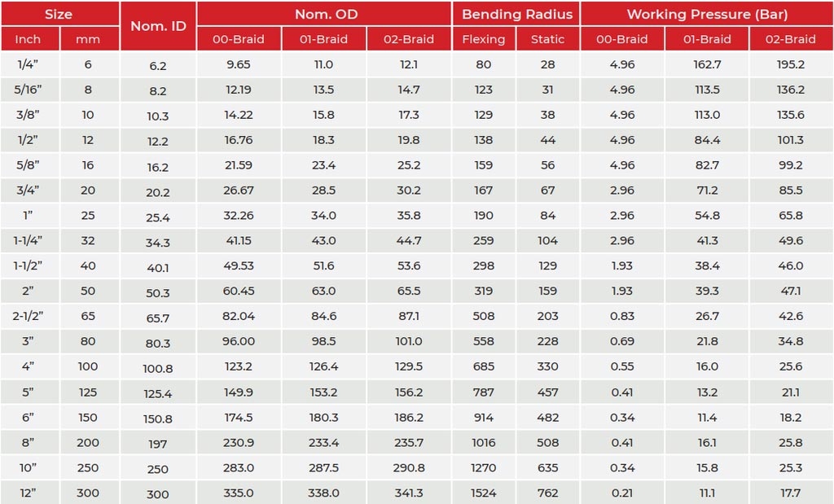The height and width of the screenshot is (504, 834).
Task: Select the 5/16" size cell
Action: [x=29, y=90]
